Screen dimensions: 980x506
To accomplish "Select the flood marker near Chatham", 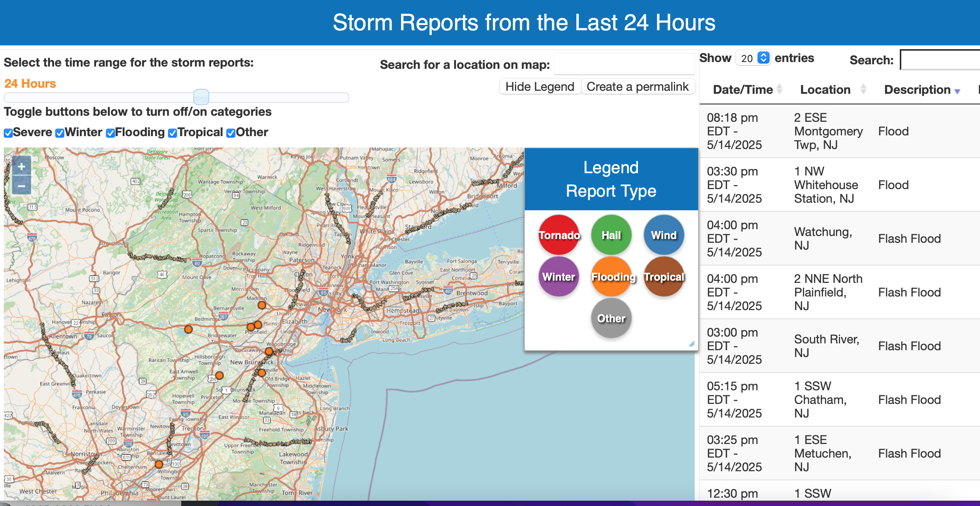I will click(262, 305).
